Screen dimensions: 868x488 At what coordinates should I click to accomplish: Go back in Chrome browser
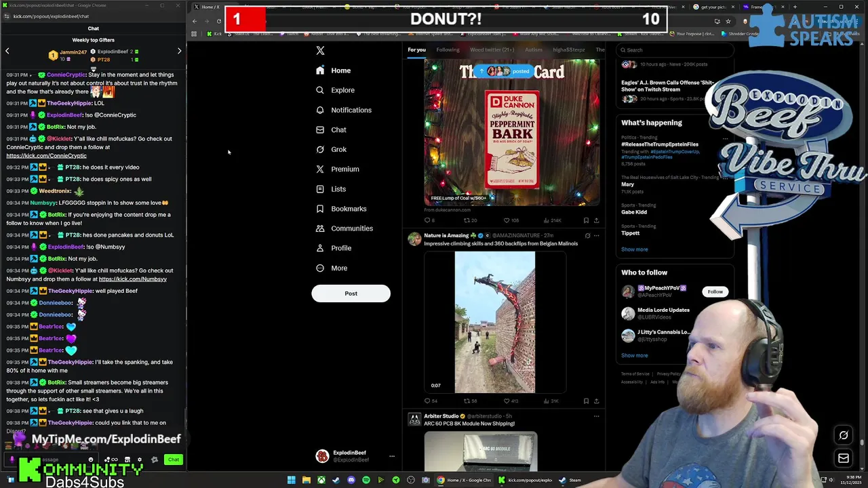195,21
